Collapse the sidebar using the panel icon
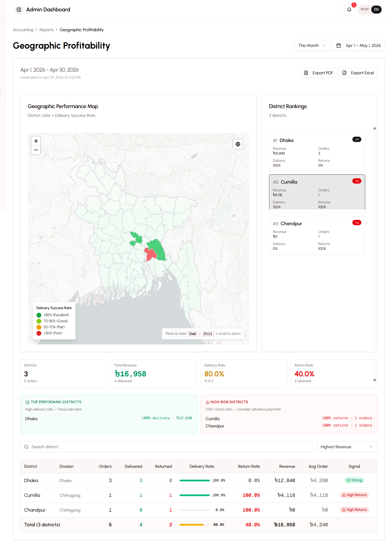The height and width of the screenshot is (559, 392). tap(19, 9)
